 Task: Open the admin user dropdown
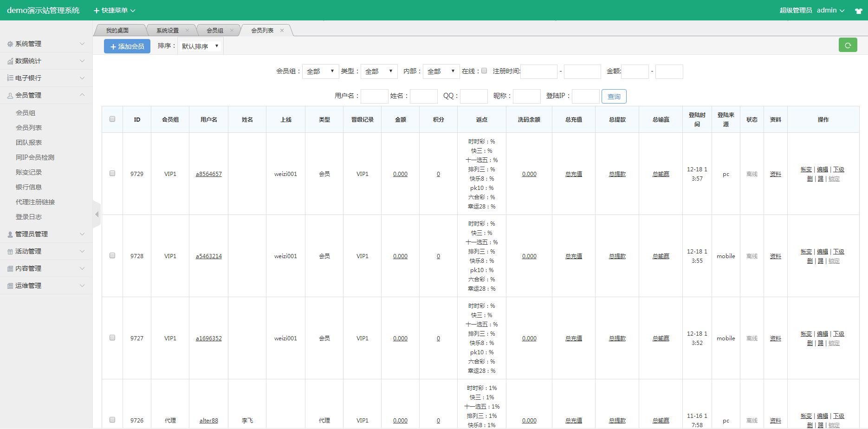(x=830, y=10)
